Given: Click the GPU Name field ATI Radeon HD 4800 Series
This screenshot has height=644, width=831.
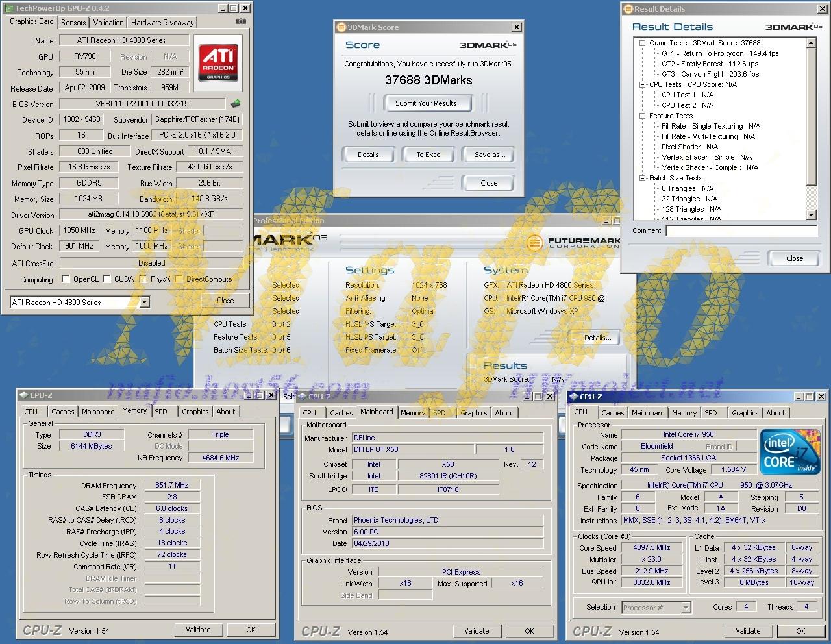Looking at the screenshot, I should 124,40.
